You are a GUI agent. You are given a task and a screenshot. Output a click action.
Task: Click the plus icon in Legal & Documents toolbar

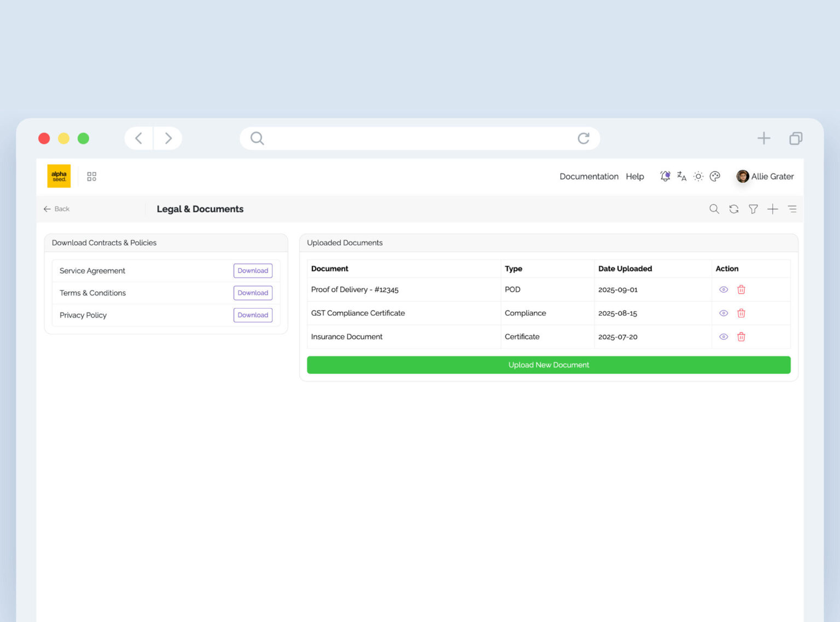click(773, 209)
